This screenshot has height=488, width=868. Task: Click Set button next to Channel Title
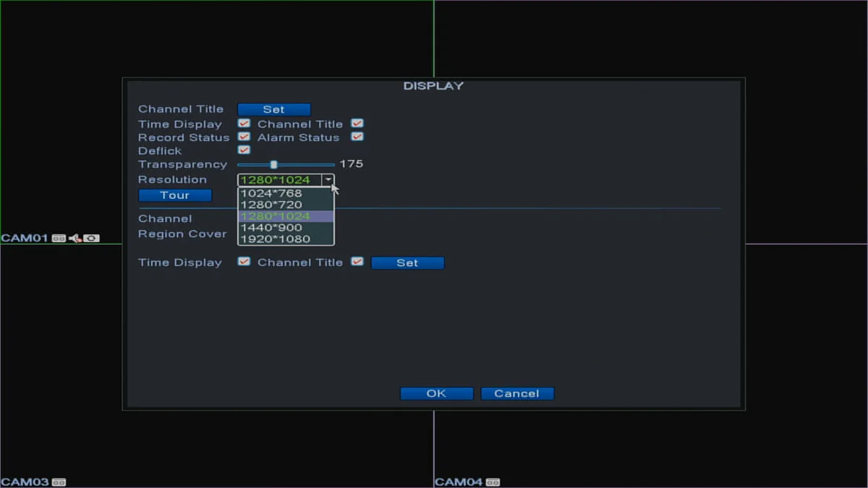click(x=274, y=110)
